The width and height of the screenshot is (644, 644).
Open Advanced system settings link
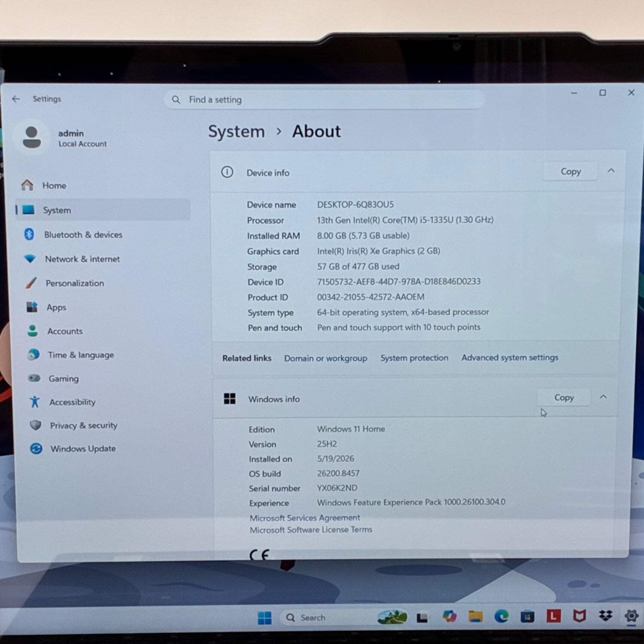coord(510,357)
